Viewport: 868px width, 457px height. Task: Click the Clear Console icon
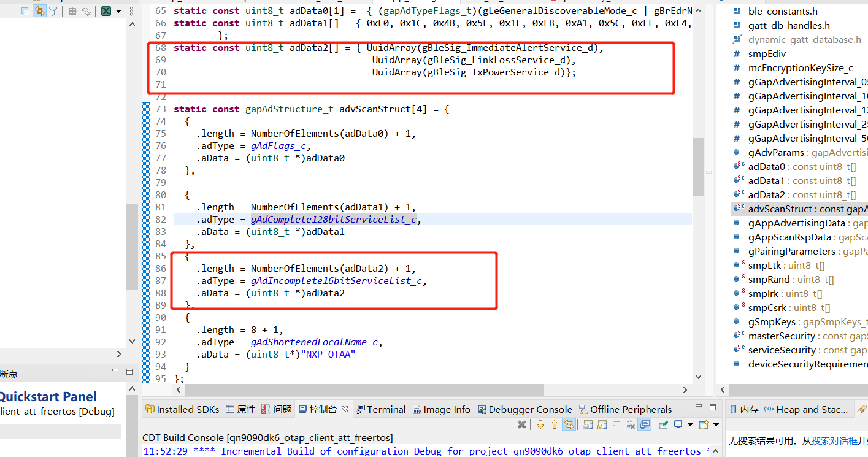point(630,424)
